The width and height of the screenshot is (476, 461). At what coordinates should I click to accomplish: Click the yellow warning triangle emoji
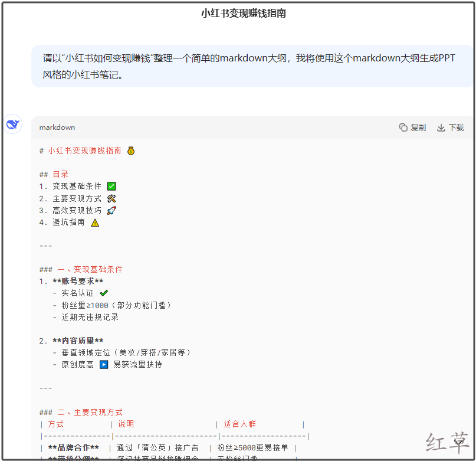[95, 223]
